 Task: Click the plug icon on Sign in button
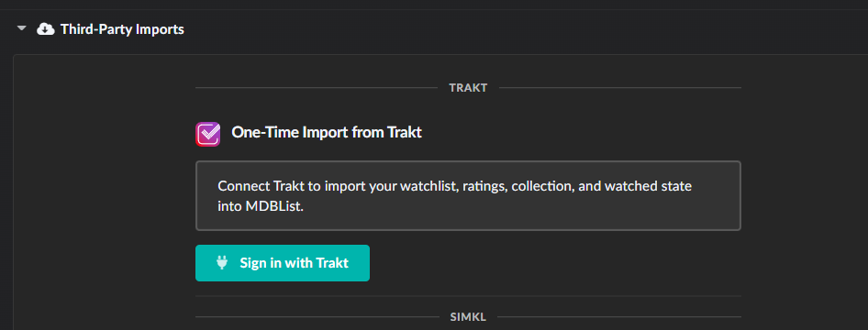click(x=222, y=262)
